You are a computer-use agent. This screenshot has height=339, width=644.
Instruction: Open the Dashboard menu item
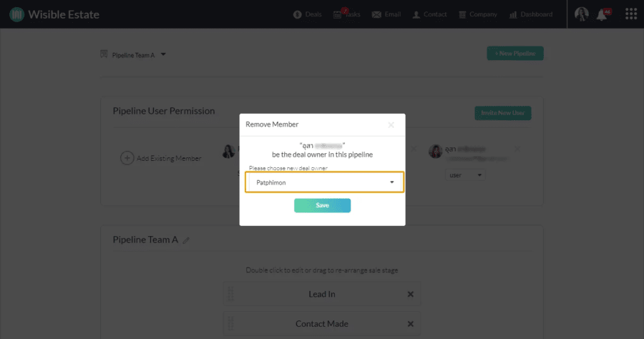point(530,15)
